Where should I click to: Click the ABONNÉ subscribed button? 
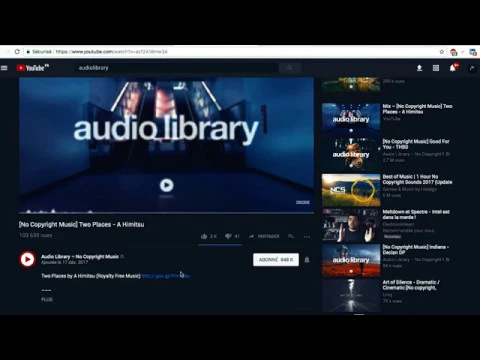[x=276, y=260]
